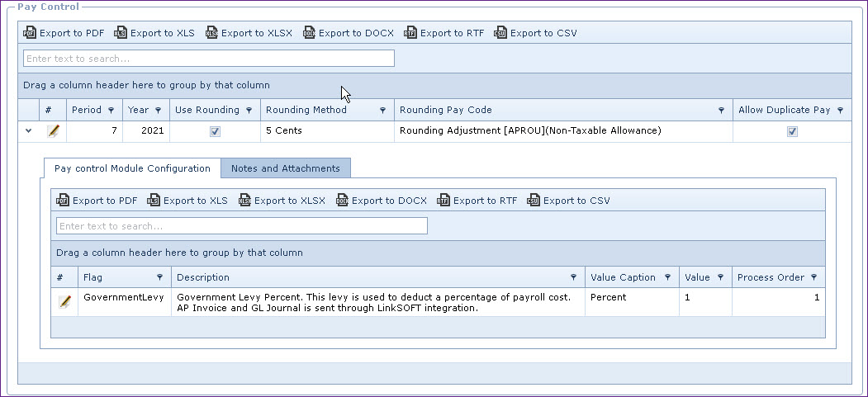Click the module configuration search box
Viewport: 868px width, 397px height.
[242, 226]
